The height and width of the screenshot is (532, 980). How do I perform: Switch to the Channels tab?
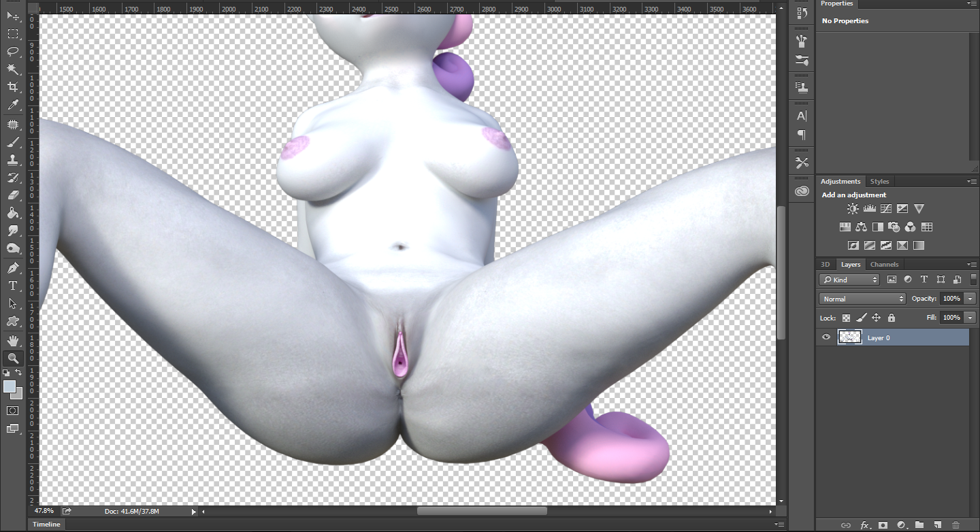click(x=885, y=265)
